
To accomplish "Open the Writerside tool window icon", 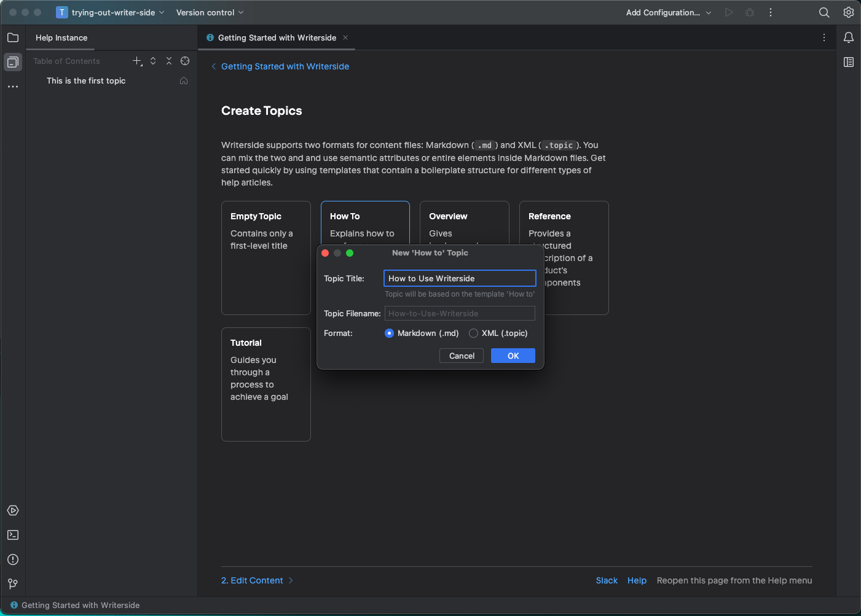I will click(x=13, y=62).
